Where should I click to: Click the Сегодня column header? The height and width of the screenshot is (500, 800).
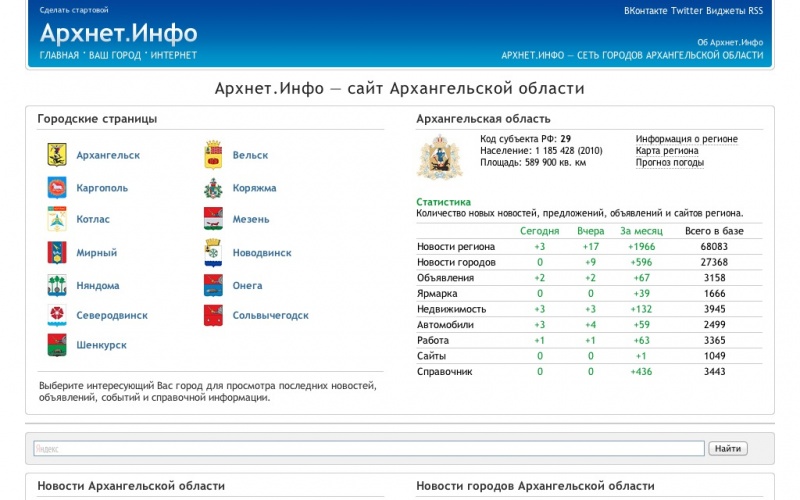pyautogui.click(x=540, y=231)
